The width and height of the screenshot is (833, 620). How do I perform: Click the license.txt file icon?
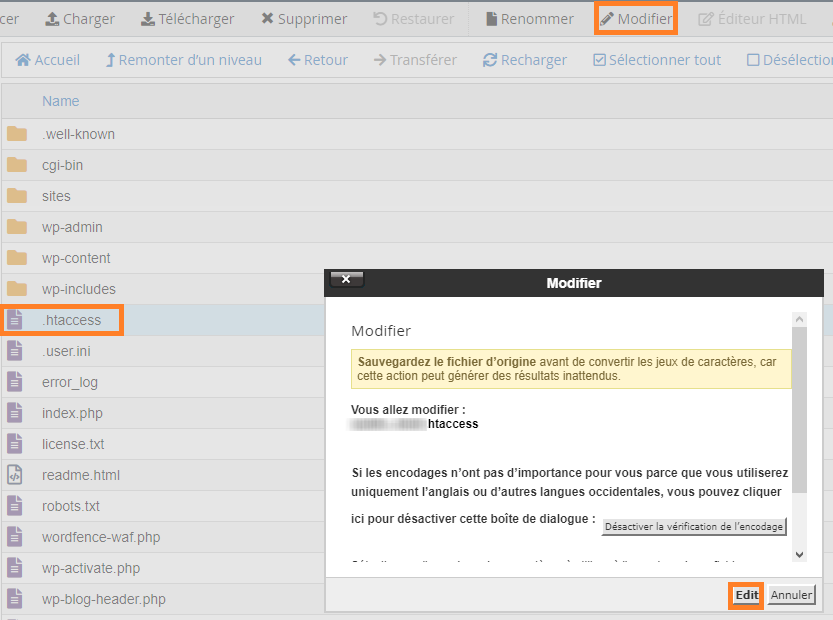click(15, 444)
